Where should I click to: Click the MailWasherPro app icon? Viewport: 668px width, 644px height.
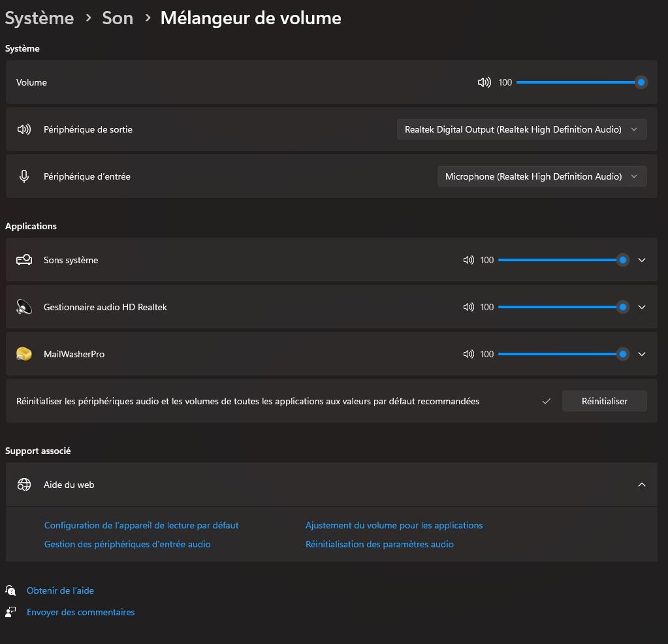pos(24,354)
